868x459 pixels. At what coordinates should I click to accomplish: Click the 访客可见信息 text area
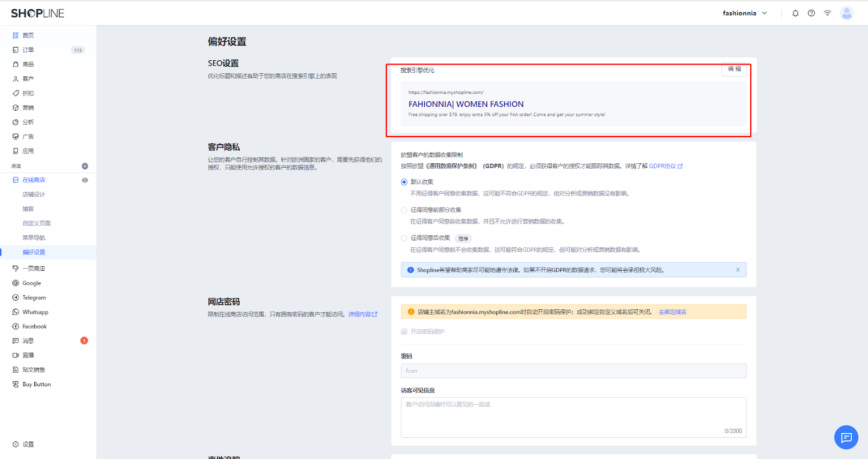coord(573,417)
